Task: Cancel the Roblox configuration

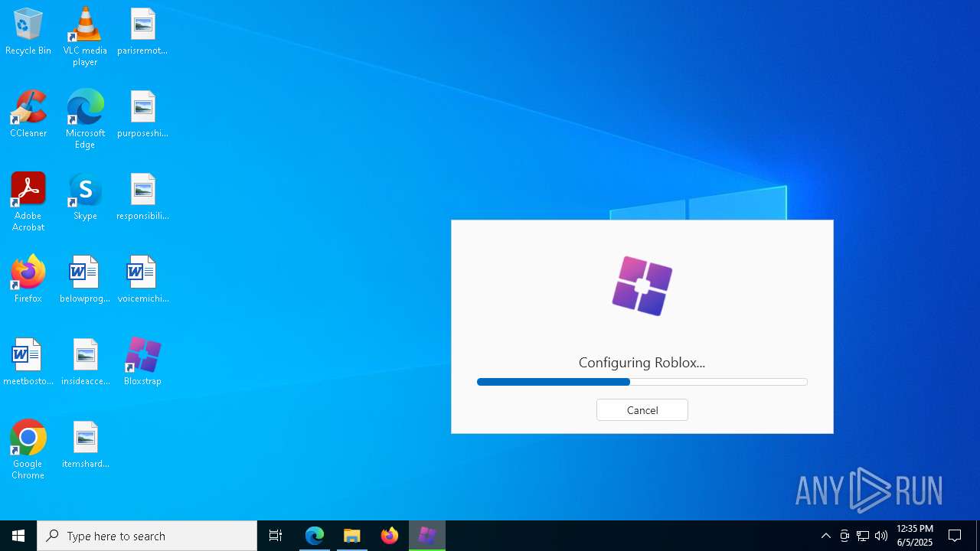Action: [x=642, y=410]
